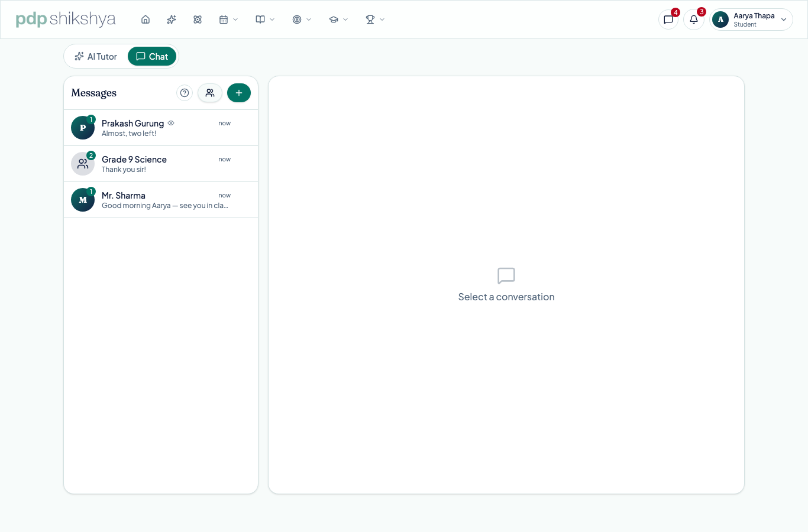Open the Grade 9 Science conversation
The height and width of the screenshot is (532, 808).
click(161, 164)
